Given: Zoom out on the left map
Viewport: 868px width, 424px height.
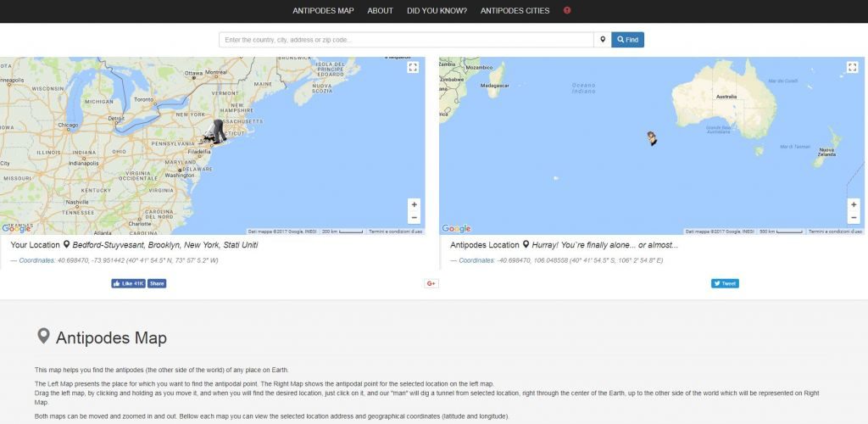Looking at the screenshot, I should [414, 218].
